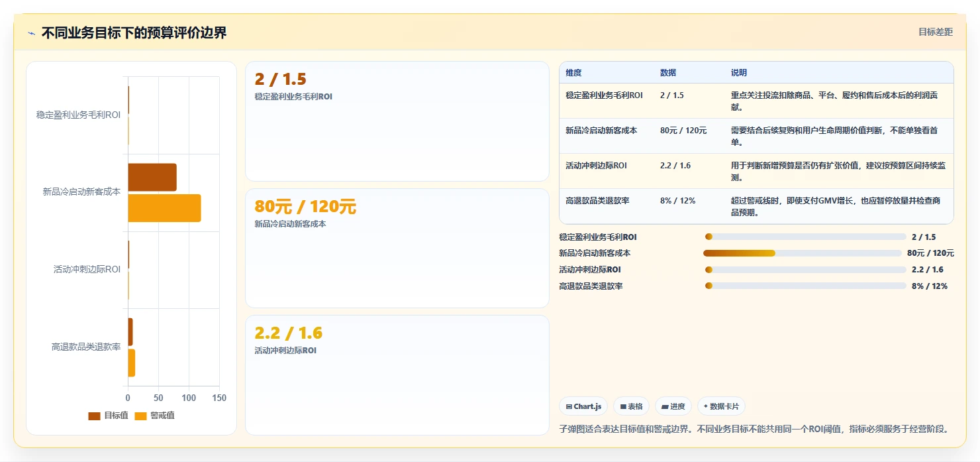Click the 2.2 / 1.6 value beside progress bar

pyautogui.click(x=928, y=270)
